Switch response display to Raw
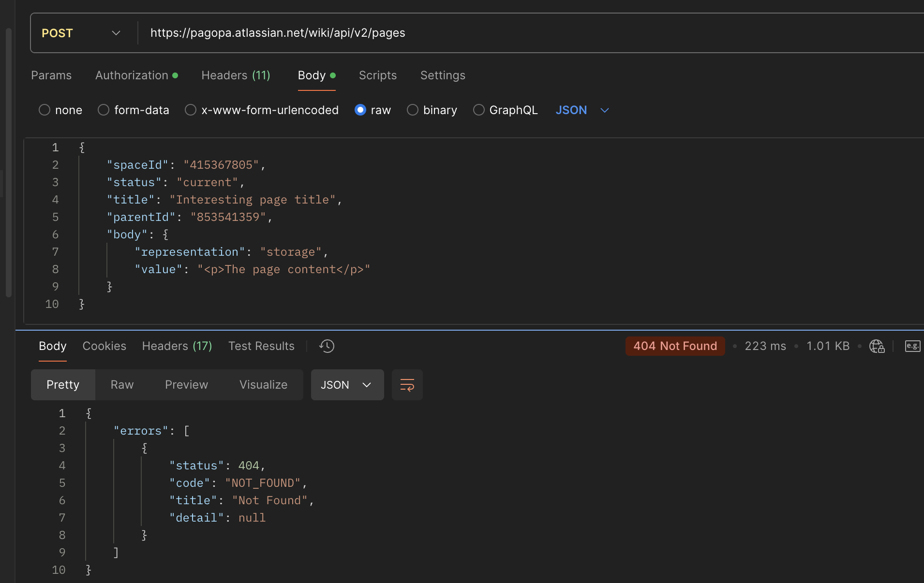The image size is (924, 583). 122,385
